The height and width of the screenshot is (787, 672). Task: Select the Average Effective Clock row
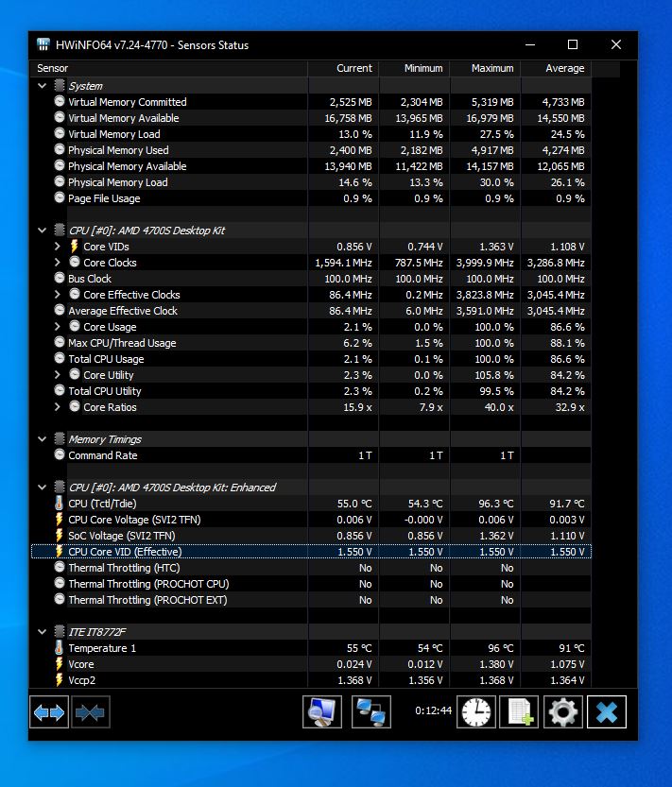click(x=311, y=311)
